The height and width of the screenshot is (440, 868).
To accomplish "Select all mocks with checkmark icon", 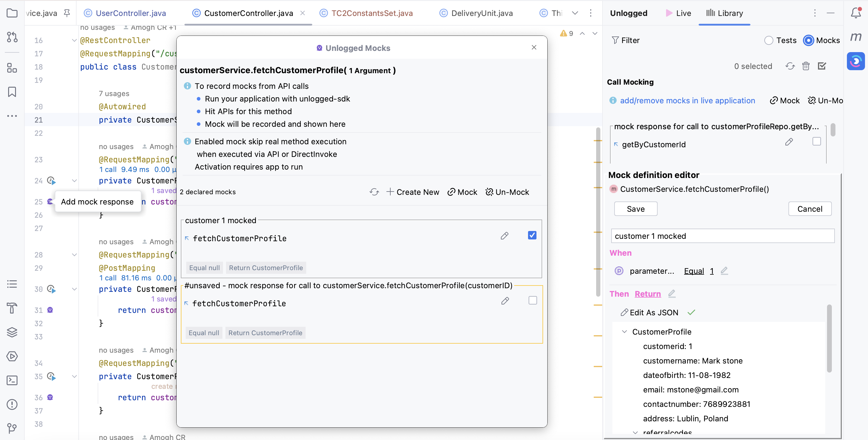I will click(822, 66).
